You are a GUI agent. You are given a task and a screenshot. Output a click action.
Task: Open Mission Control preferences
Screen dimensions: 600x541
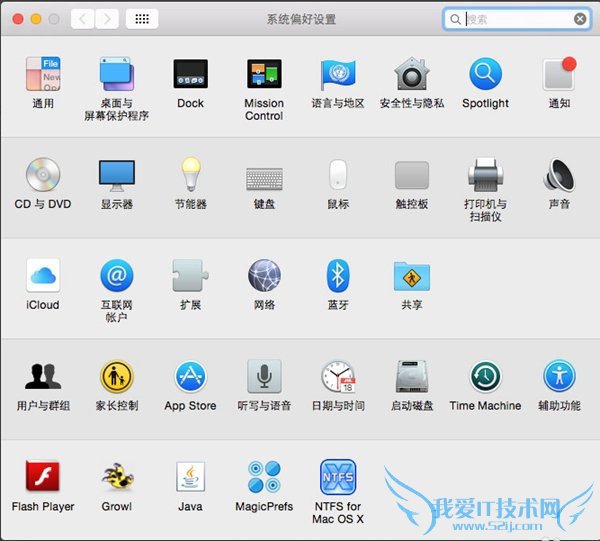(x=264, y=74)
